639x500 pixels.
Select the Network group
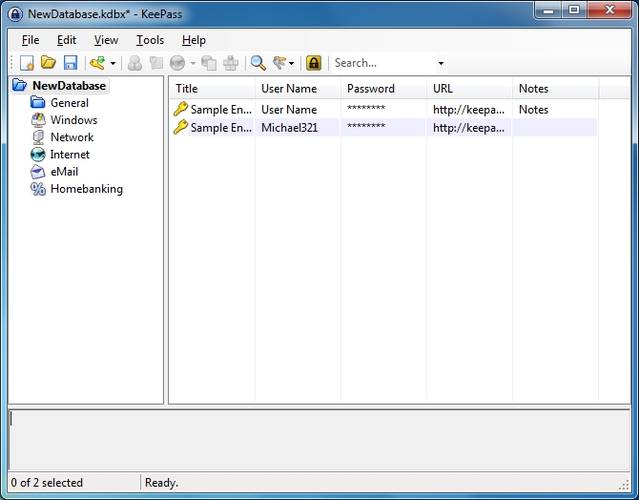point(72,137)
